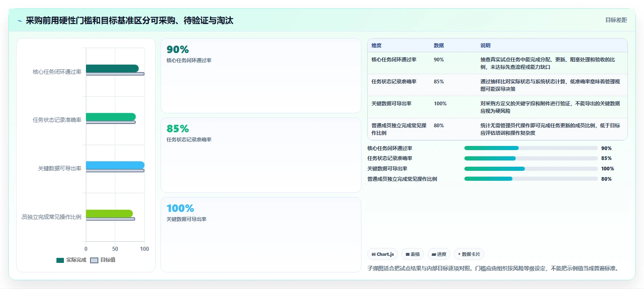This screenshot has height=289, width=644.
Task: Click the 90% value in the table
Action: point(439,60)
